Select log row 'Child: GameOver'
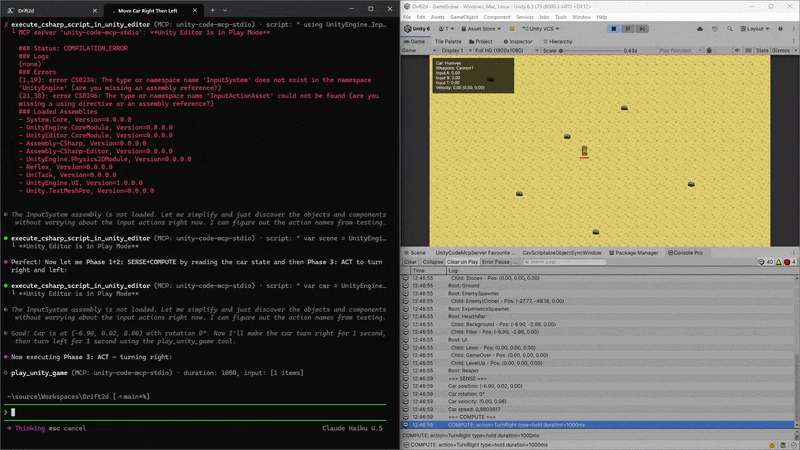Image resolution: width=800 pixels, height=450 pixels. pyautogui.click(x=598, y=355)
